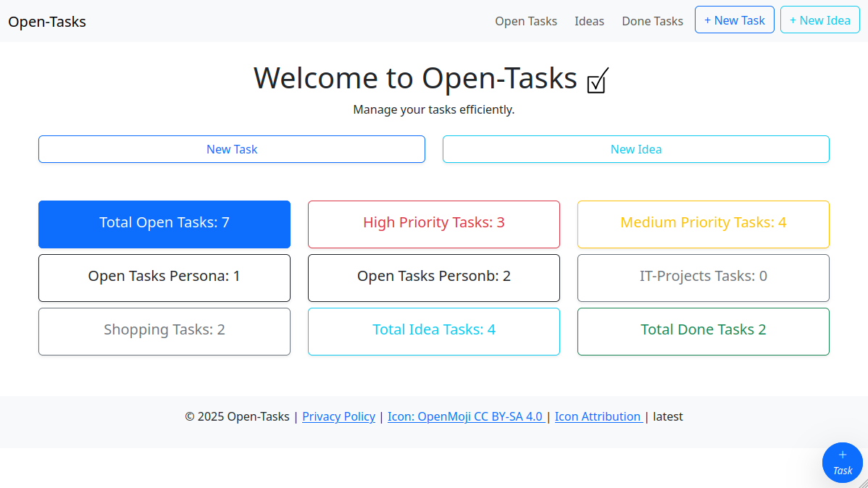This screenshot has width=868, height=488.
Task: Select the Medium Priority Tasks: 4 card
Action: [x=703, y=222]
